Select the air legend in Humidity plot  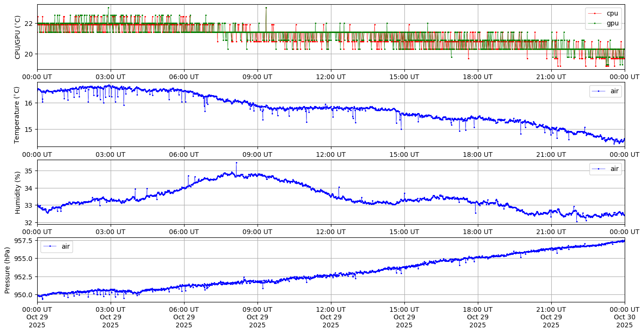pyautogui.click(x=614, y=169)
